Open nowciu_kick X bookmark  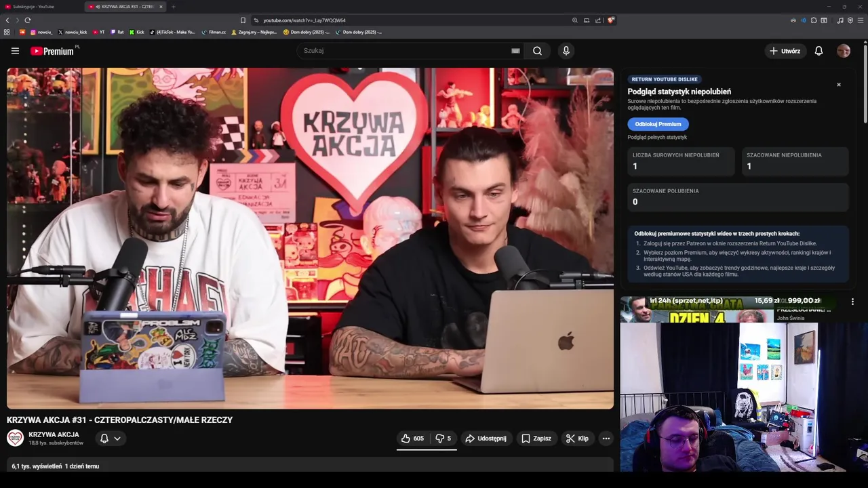coord(73,32)
